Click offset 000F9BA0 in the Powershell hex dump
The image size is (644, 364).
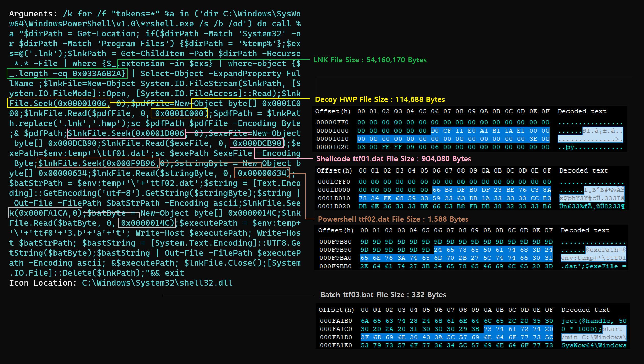335,258
